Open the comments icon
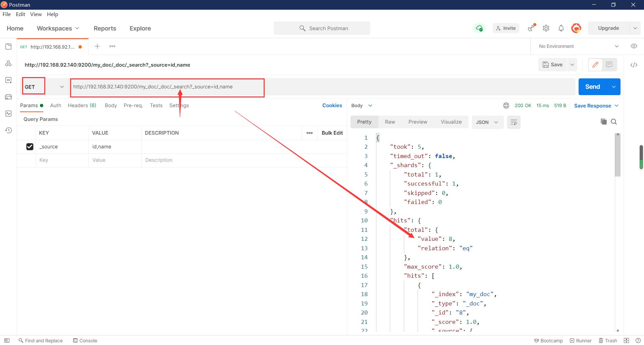The height and width of the screenshot is (345, 644). coord(609,65)
